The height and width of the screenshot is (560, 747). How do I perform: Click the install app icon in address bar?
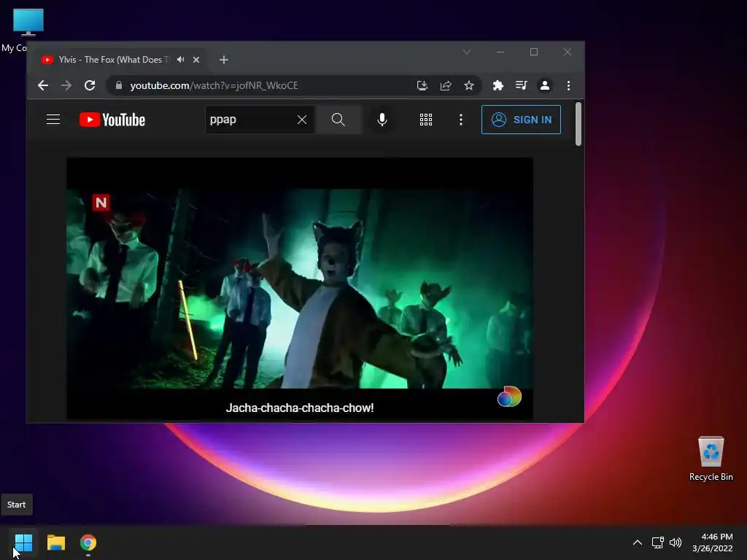pos(422,85)
